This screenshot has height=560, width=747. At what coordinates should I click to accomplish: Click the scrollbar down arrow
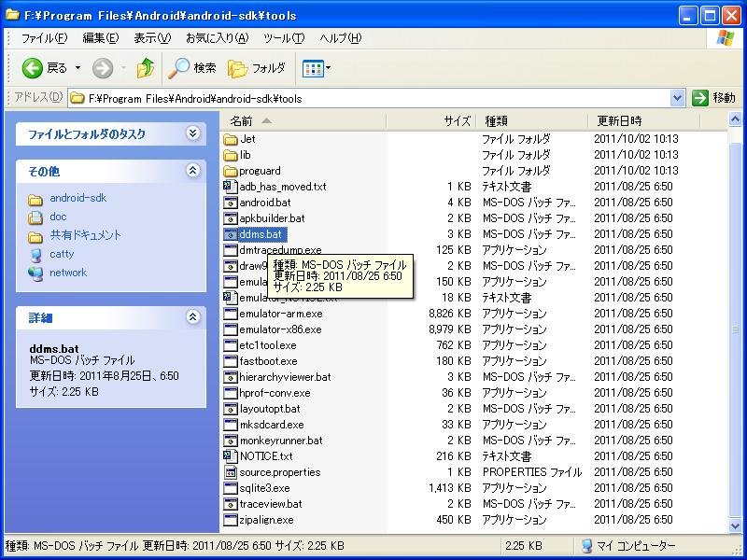coord(735,525)
